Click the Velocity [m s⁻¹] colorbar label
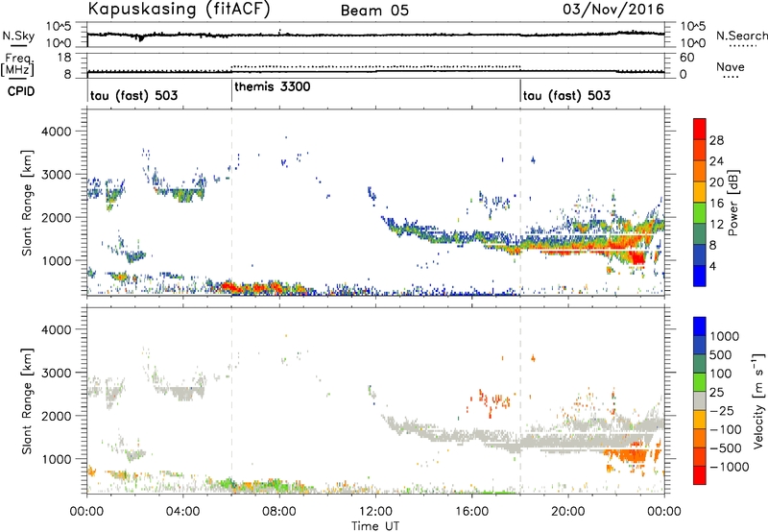The width and height of the screenshot is (768, 532). point(758,400)
